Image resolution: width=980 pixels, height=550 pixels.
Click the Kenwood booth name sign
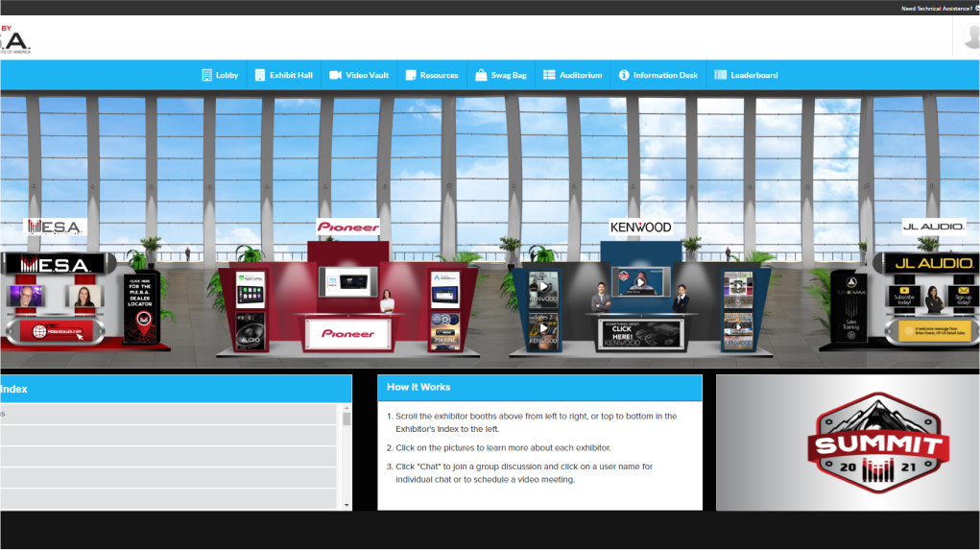[x=640, y=227]
